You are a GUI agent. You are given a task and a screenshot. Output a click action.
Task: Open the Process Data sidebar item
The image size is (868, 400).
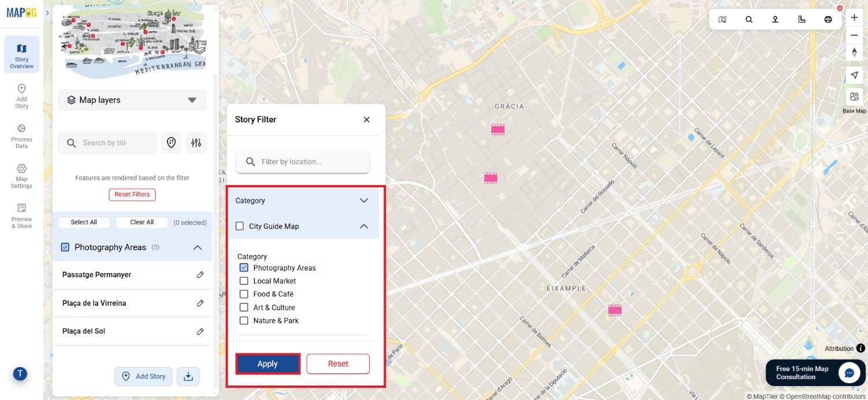[x=21, y=136]
